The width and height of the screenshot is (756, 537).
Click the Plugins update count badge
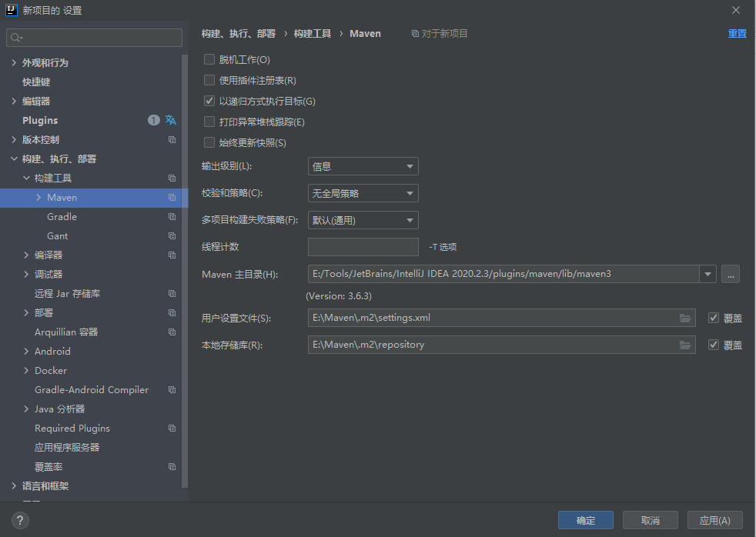pos(153,120)
